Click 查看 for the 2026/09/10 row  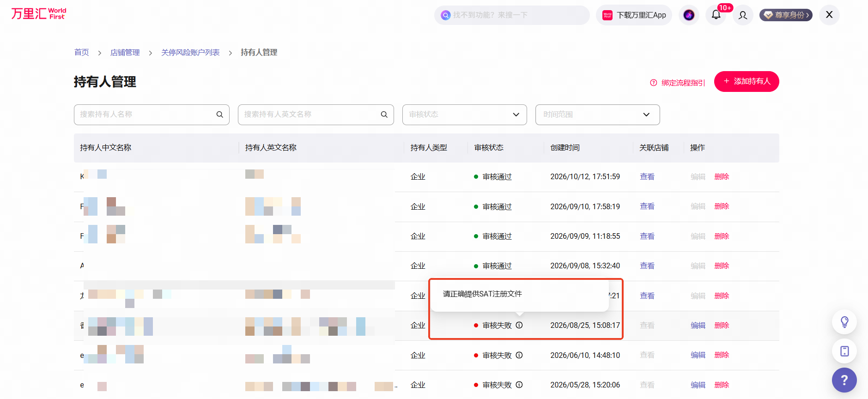[647, 206]
